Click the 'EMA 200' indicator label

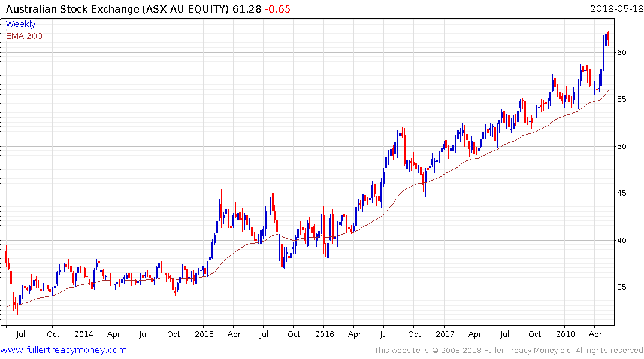(24, 36)
